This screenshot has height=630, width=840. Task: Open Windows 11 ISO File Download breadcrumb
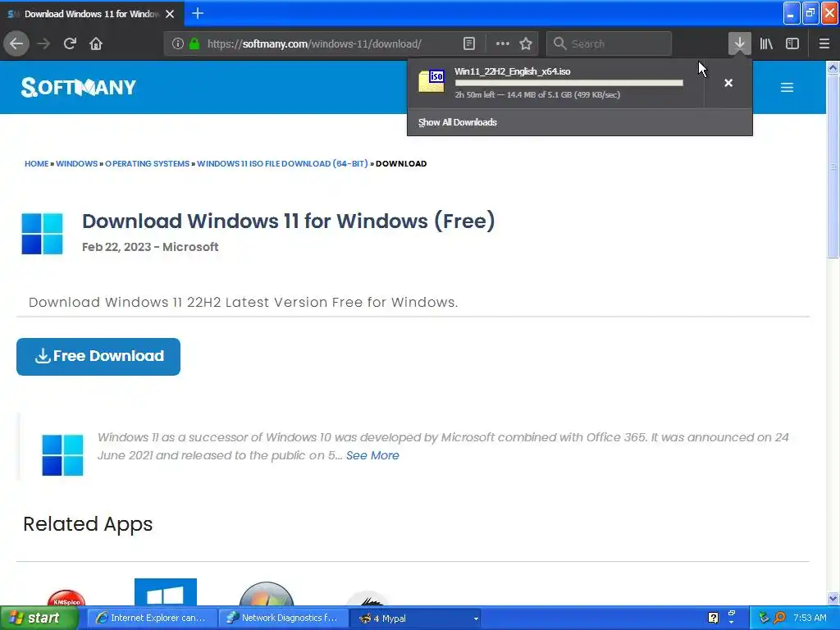(x=282, y=163)
